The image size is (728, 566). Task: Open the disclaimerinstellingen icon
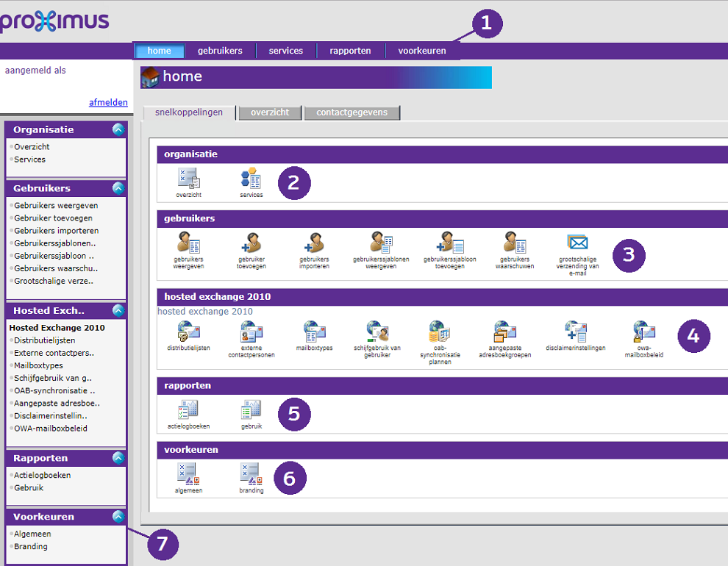coord(575,332)
